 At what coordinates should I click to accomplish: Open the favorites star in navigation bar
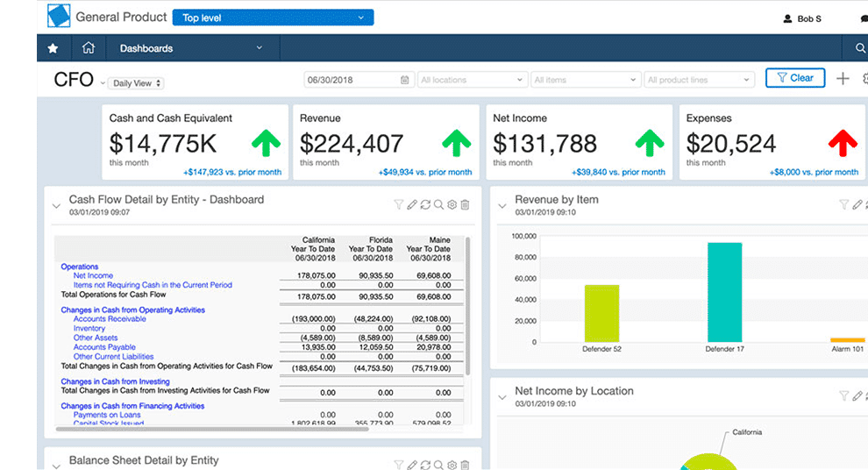click(x=53, y=48)
